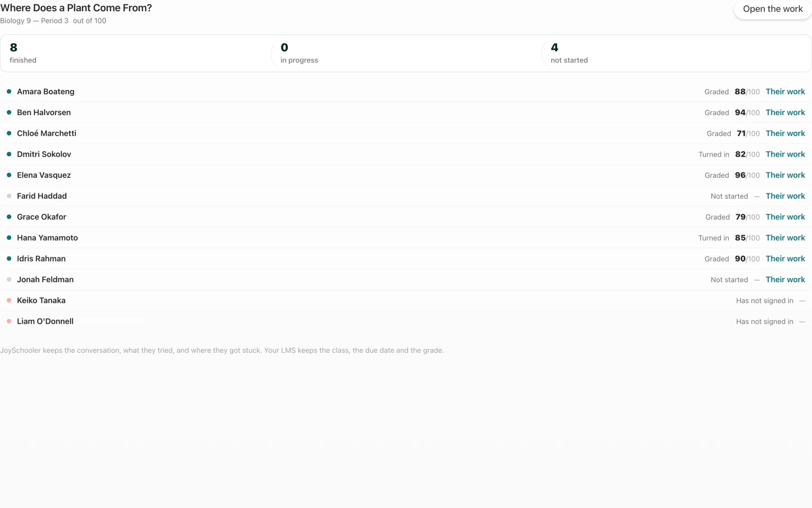
Task: Click the 71/100 score for Chloé Marchetti
Action: [748, 133]
